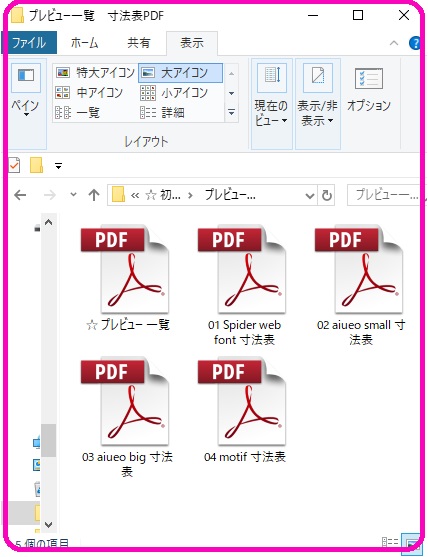Switch to the 共有 ribbon tab
The height and width of the screenshot is (557, 428).
click(139, 43)
